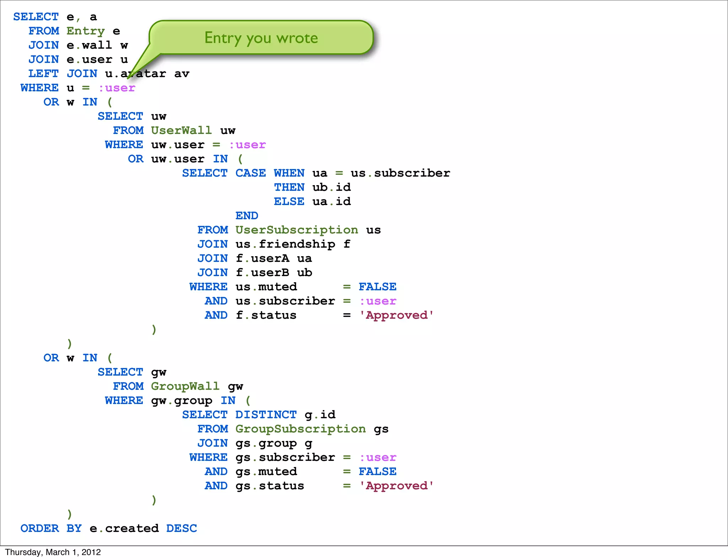Click the green "Entry you wrote" callout bubble

261,38
